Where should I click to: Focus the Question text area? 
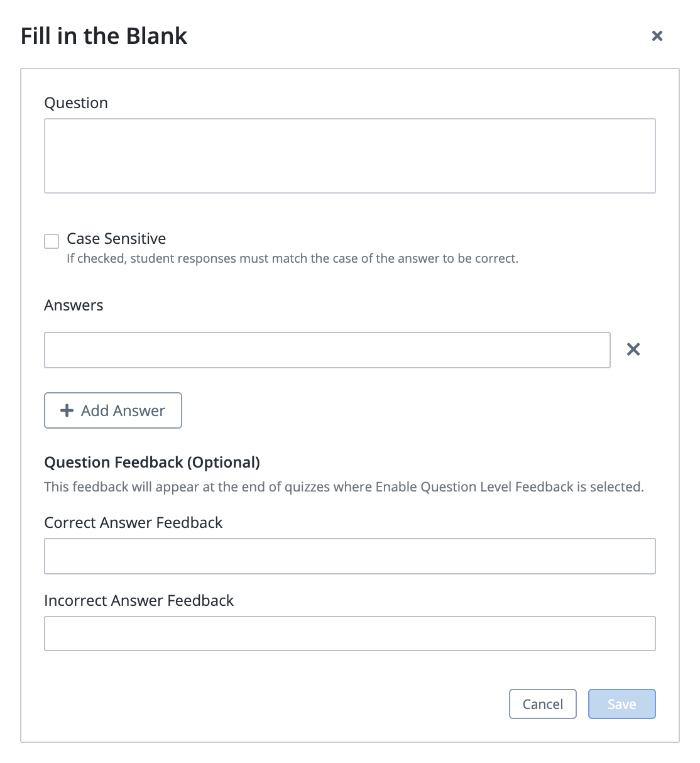[349, 155]
